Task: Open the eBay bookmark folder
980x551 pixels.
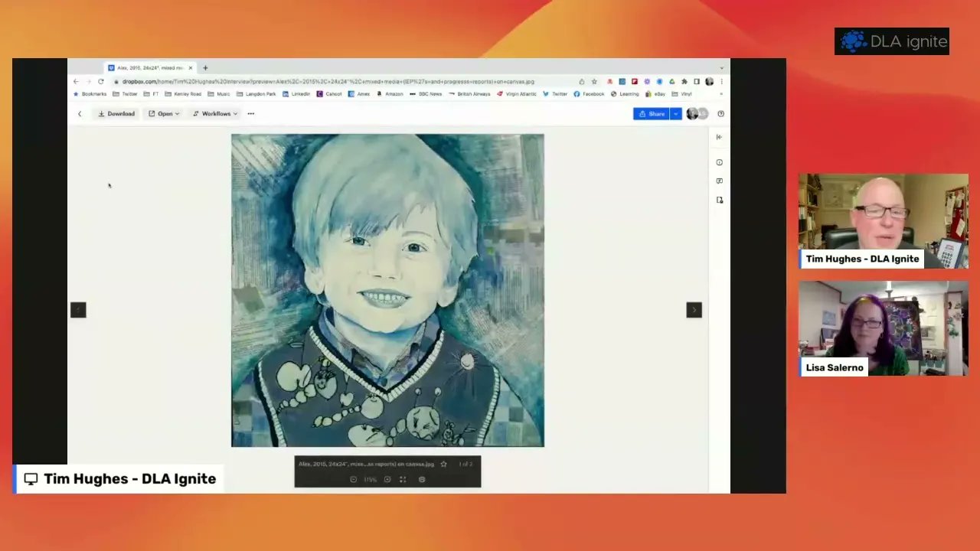Action: point(655,94)
